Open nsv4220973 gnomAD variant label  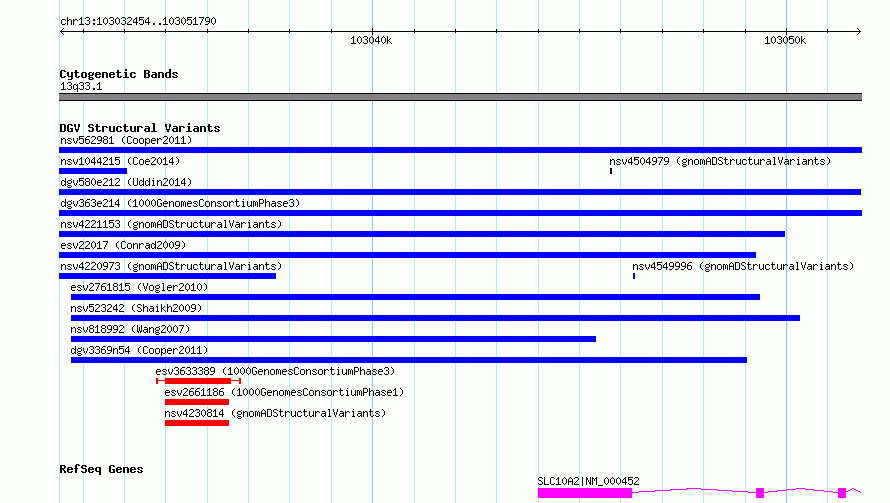171,266
